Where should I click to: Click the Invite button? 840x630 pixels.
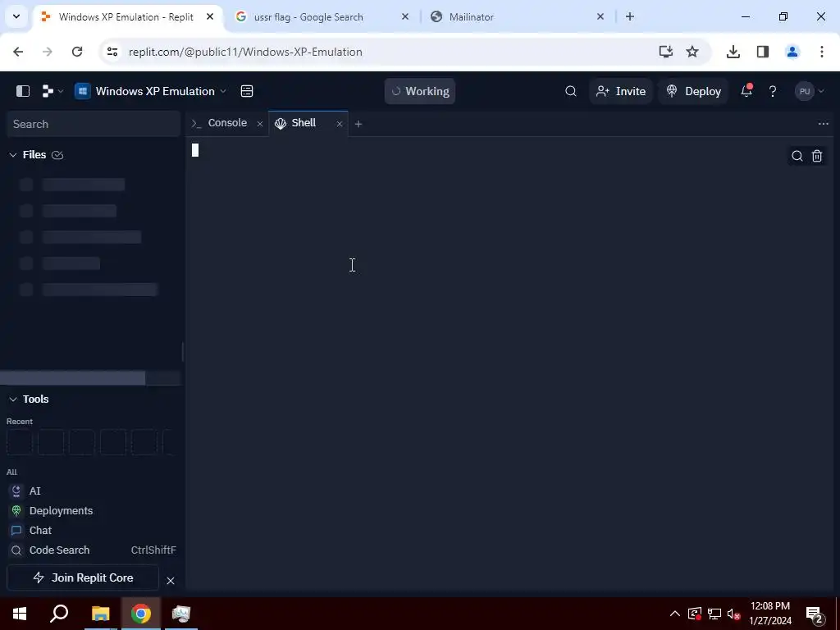pos(621,91)
